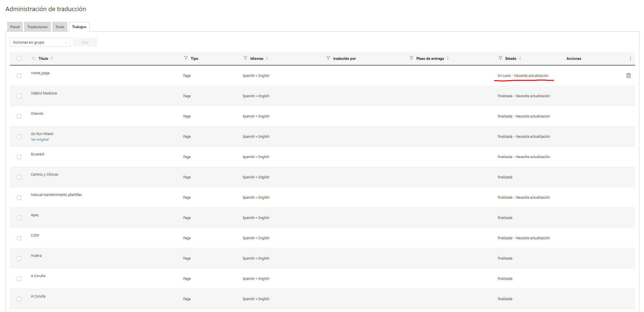Click the search icon beside Título
The width and height of the screenshot is (644, 312).
click(x=34, y=58)
